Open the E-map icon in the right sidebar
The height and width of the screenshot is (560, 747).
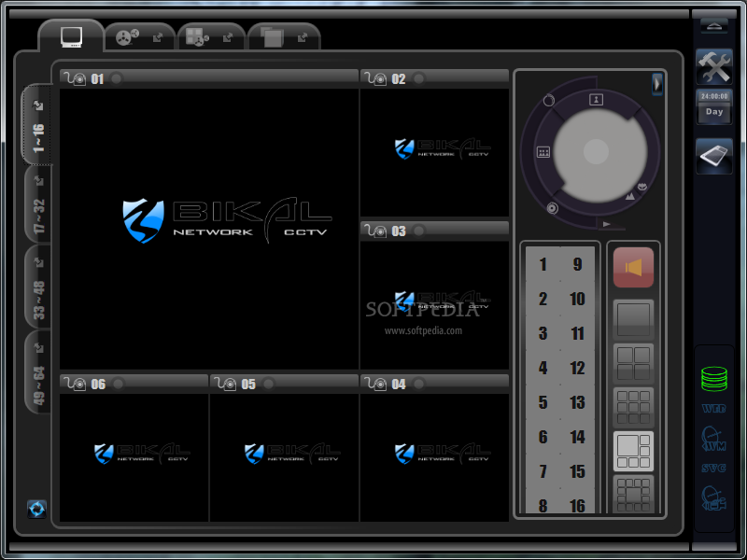pyautogui.click(x=713, y=156)
